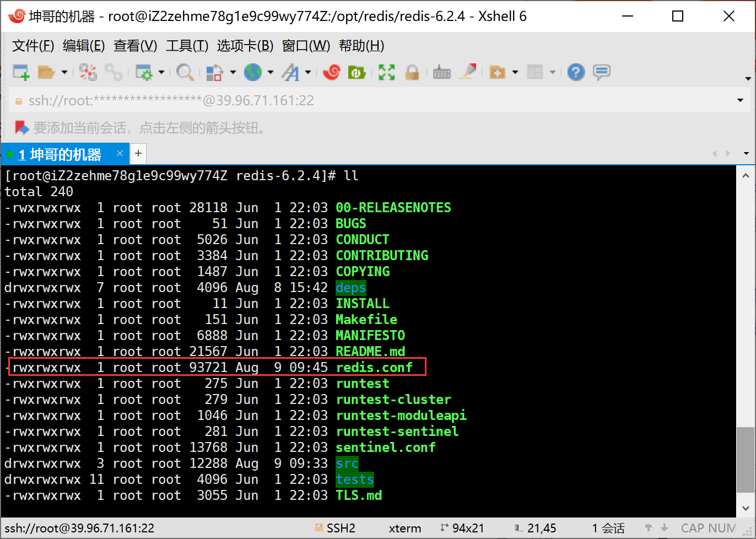Add a new tab with the plus button
The height and width of the screenshot is (539, 756).
(x=138, y=153)
